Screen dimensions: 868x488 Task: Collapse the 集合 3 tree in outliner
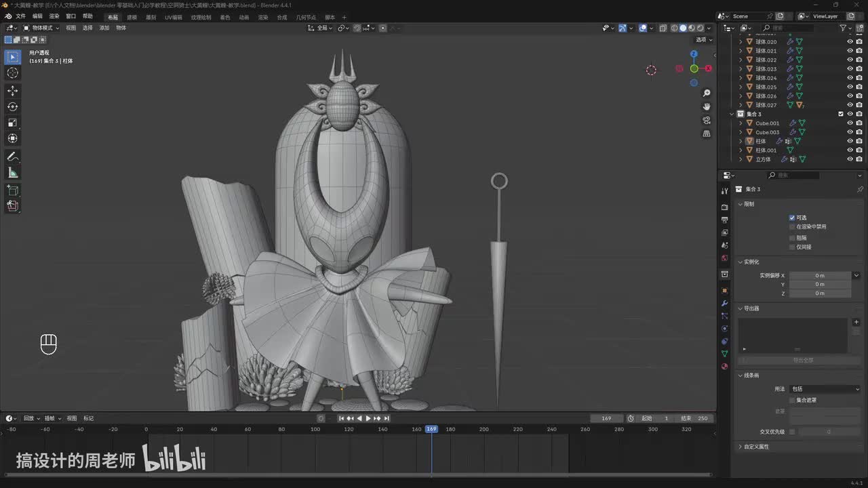click(733, 114)
